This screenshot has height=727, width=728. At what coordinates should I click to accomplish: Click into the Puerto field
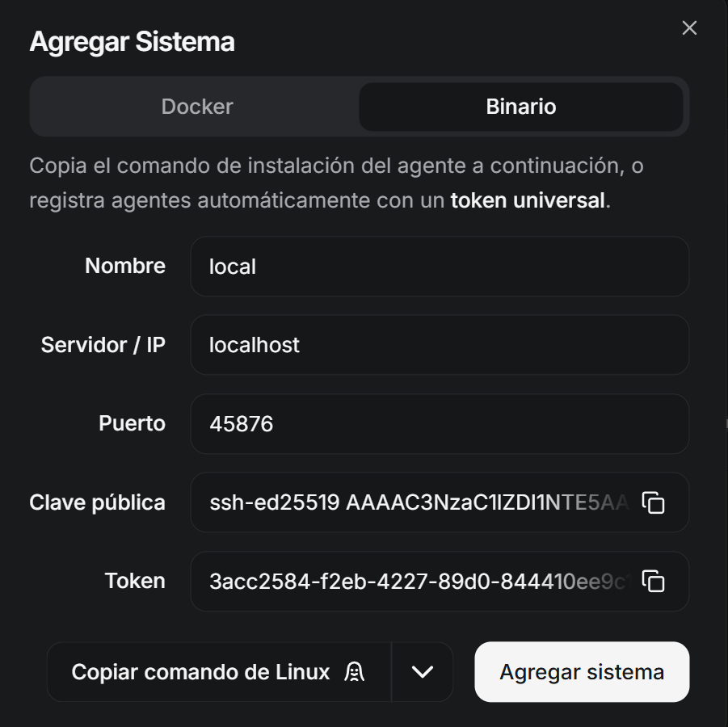[x=439, y=424]
